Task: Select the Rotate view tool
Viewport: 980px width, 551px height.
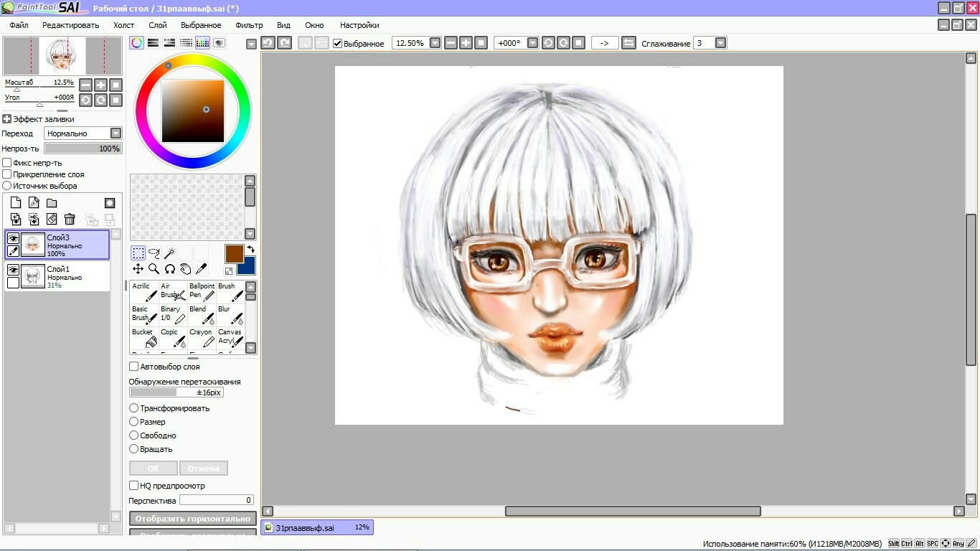Action: 169,269
